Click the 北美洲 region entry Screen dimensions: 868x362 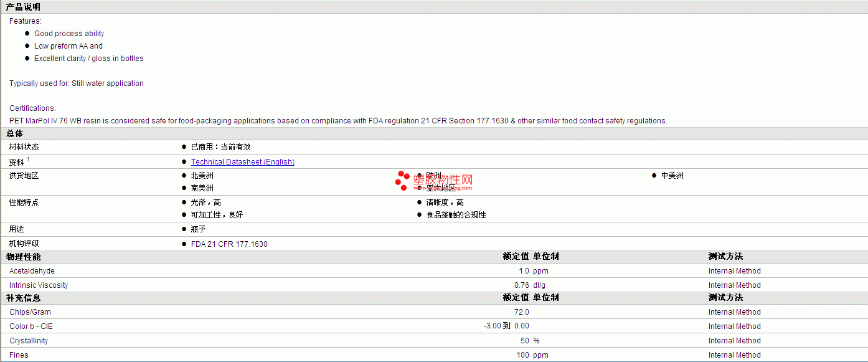pyautogui.click(x=202, y=176)
